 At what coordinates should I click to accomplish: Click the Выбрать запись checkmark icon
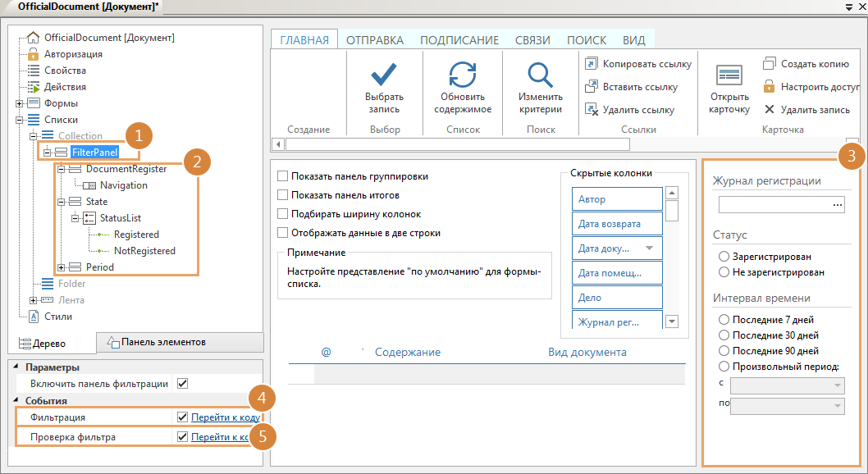[384, 75]
